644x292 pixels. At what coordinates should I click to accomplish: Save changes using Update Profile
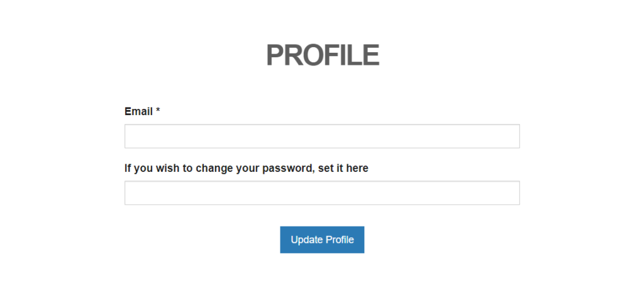[322, 240]
